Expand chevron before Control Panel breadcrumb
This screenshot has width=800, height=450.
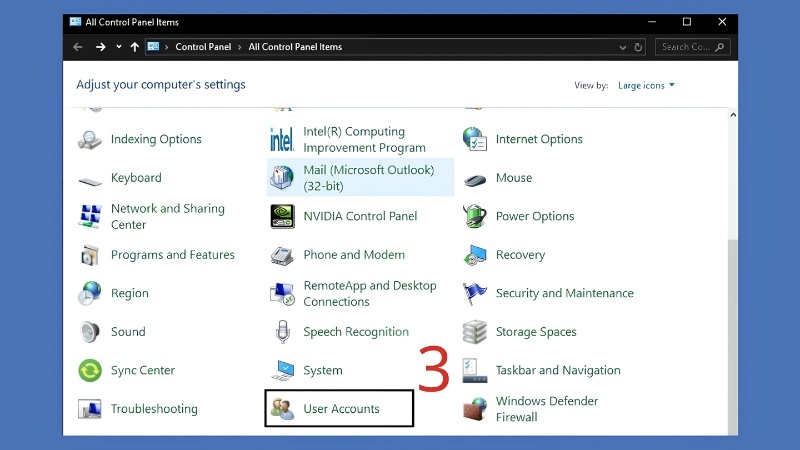(x=166, y=47)
